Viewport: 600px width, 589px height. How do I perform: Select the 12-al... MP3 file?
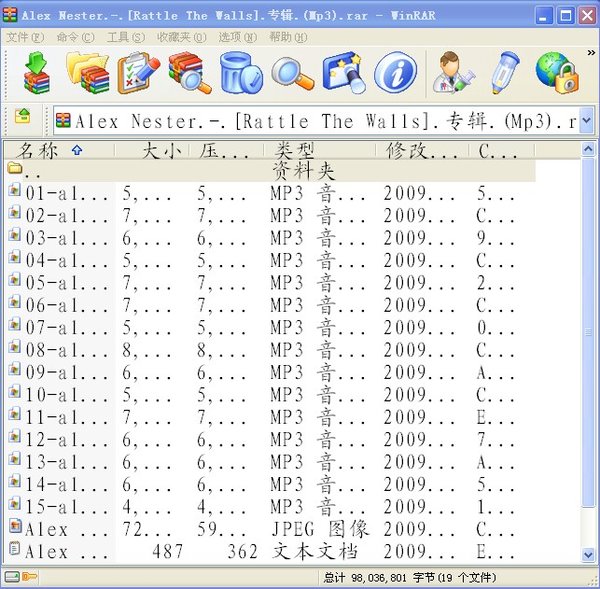point(270,439)
